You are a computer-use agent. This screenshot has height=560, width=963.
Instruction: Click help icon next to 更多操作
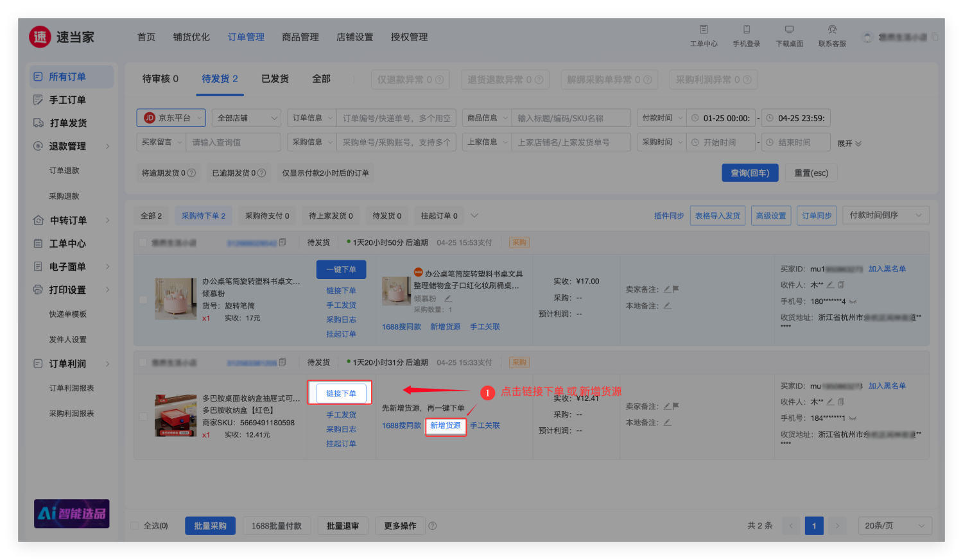[x=433, y=526]
